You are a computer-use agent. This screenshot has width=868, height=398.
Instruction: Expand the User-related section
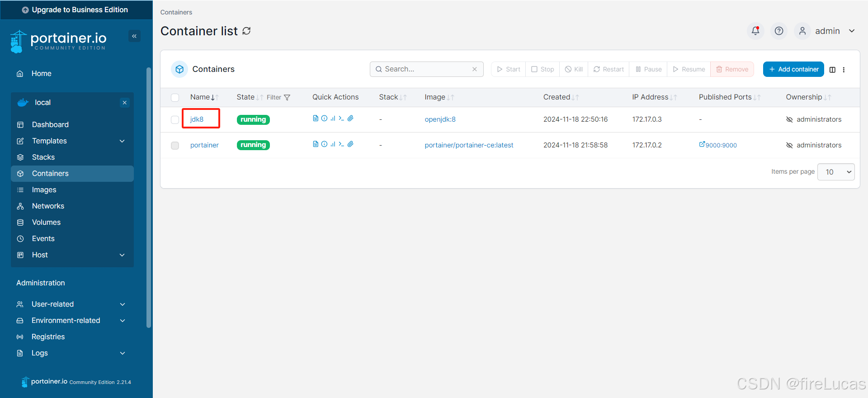coord(72,304)
